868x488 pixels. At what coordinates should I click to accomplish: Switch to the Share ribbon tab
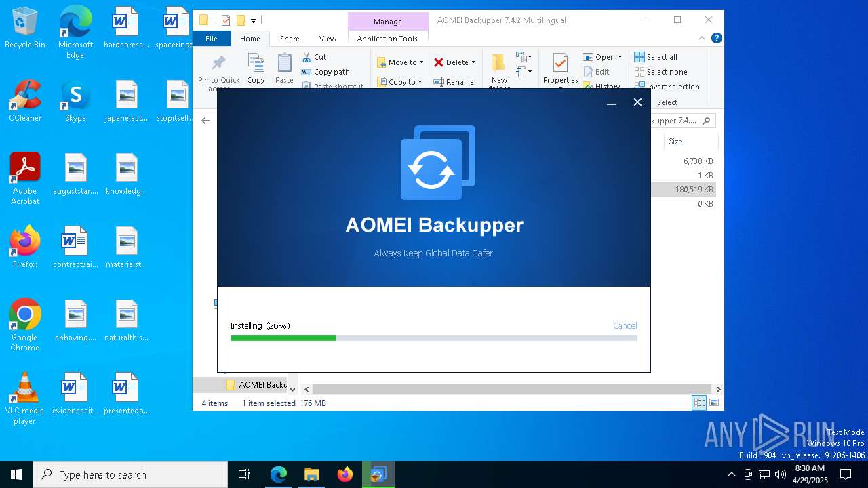(290, 39)
